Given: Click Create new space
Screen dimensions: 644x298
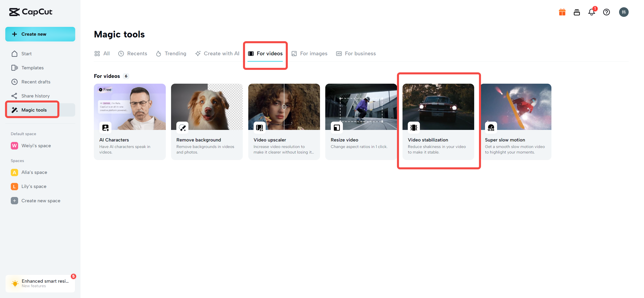Looking at the screenshot, I should point(41,201).
